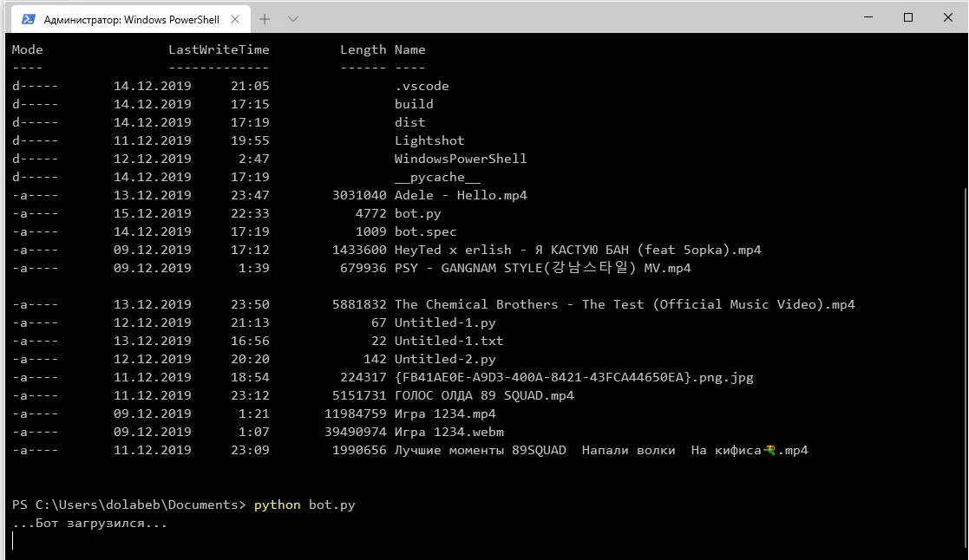Image resolution: width=969 pixels, height=560 pixels.
Task: Click the PowerShell icon in the tab
Action: 29,19
